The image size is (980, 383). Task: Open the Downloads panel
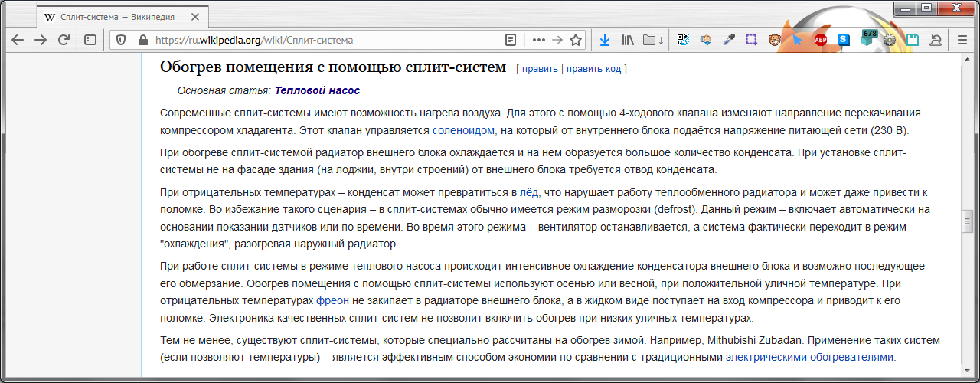pyautogui.click(x=605, y=40)
